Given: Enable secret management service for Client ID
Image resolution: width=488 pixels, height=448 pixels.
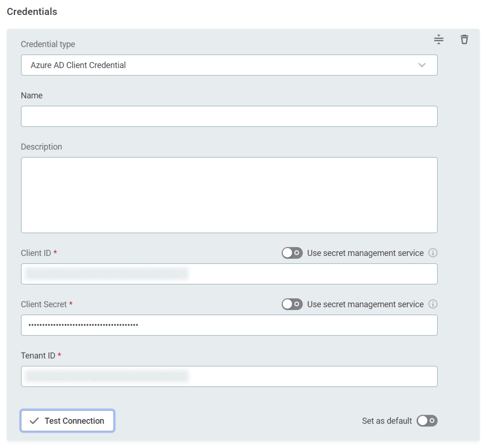Looking at the screenshot, I should pyautogui.click(x=292, y=253).
